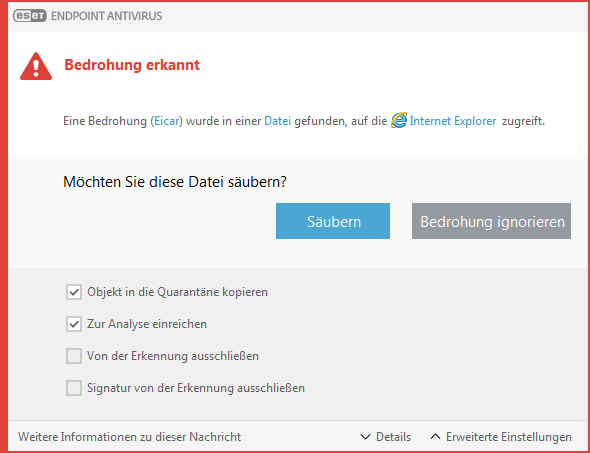Collapse Erweiterte Einstellungen section

point(501,437)
